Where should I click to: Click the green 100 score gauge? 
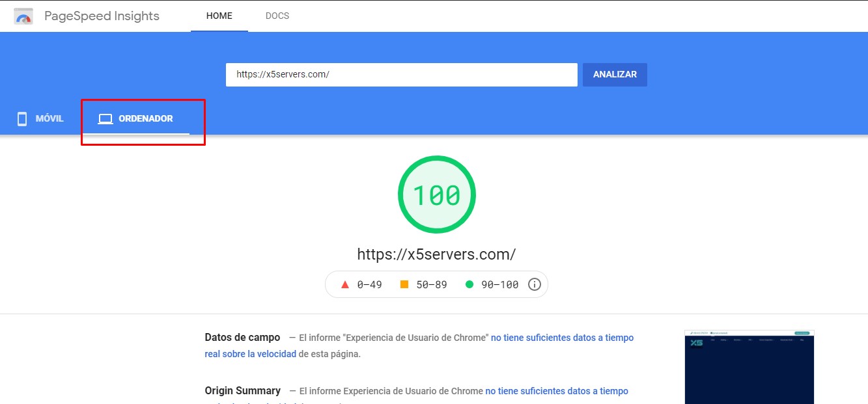pyautogui.click(x=436, y=195)
